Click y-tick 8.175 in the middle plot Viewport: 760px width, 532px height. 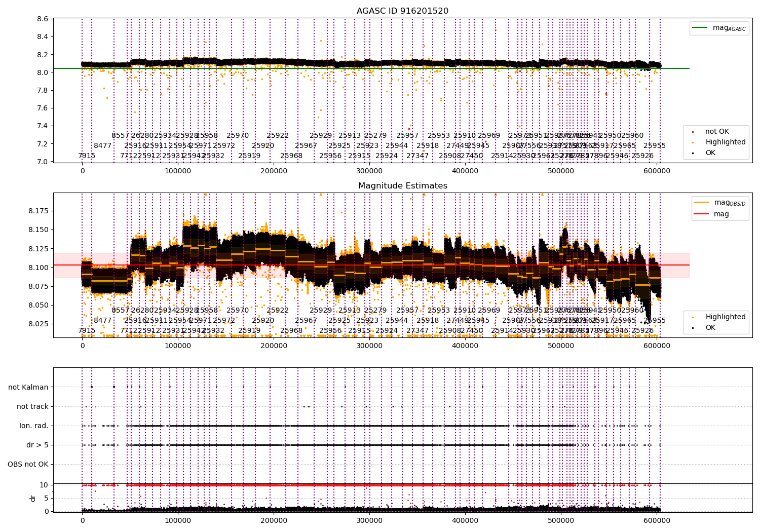tap(39, 211)
